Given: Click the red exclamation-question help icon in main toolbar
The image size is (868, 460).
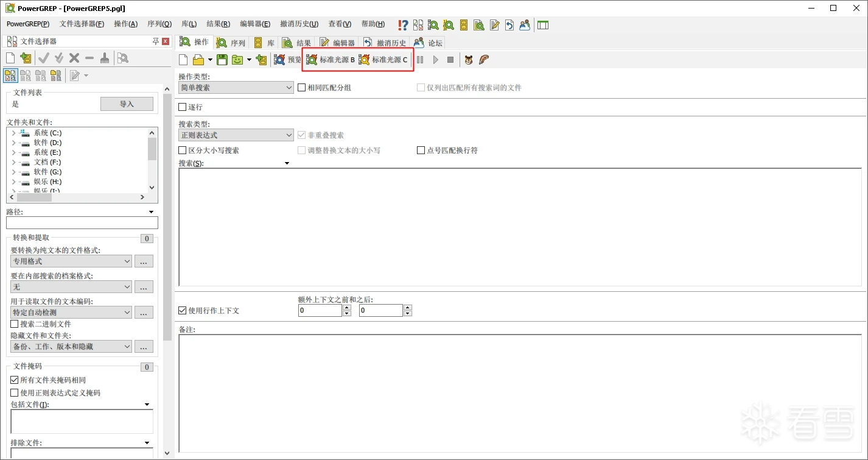Looking at the screenshot, I should (x=403, y=25).
